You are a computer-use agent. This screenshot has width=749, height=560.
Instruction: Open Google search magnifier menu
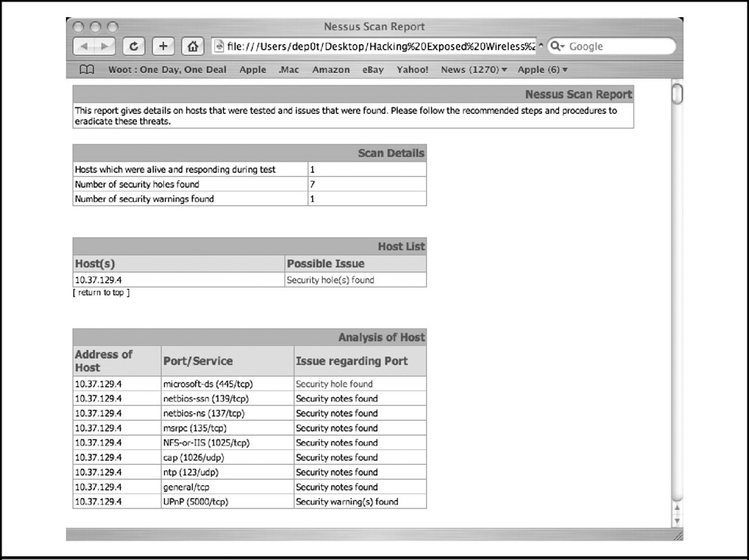coord(557,46)
